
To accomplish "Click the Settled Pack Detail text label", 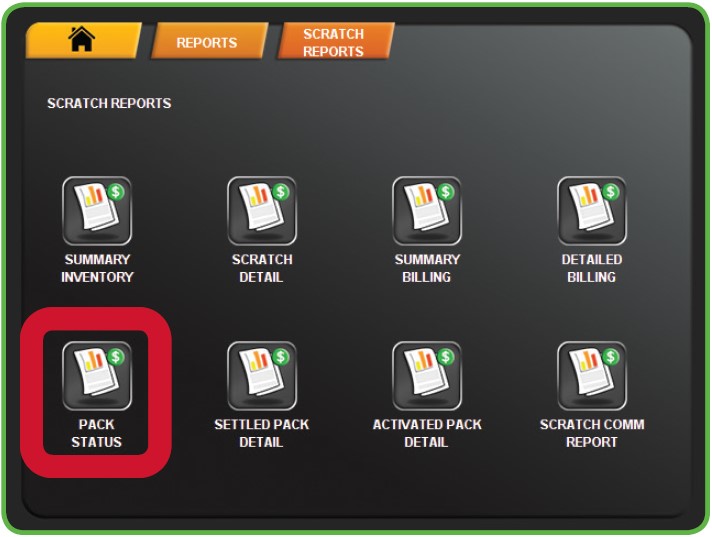I will click(262, 433).
